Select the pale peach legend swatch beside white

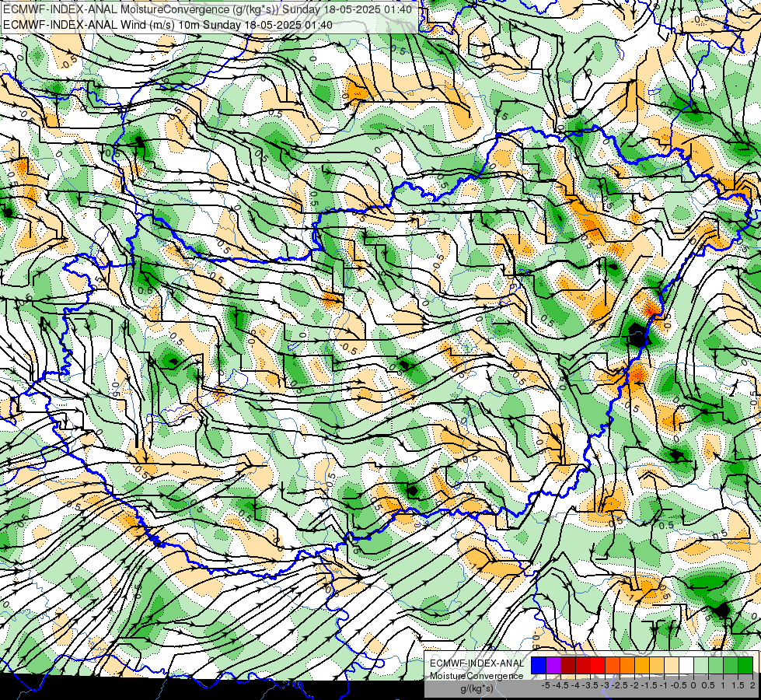[x=672, y=665]
